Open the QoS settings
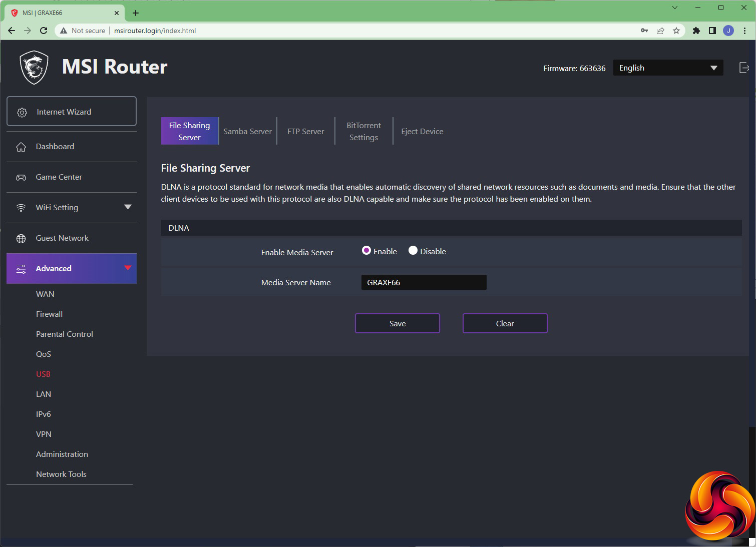Image resolution: width=756 pixels, height=547 pixels. click(44, 354)
